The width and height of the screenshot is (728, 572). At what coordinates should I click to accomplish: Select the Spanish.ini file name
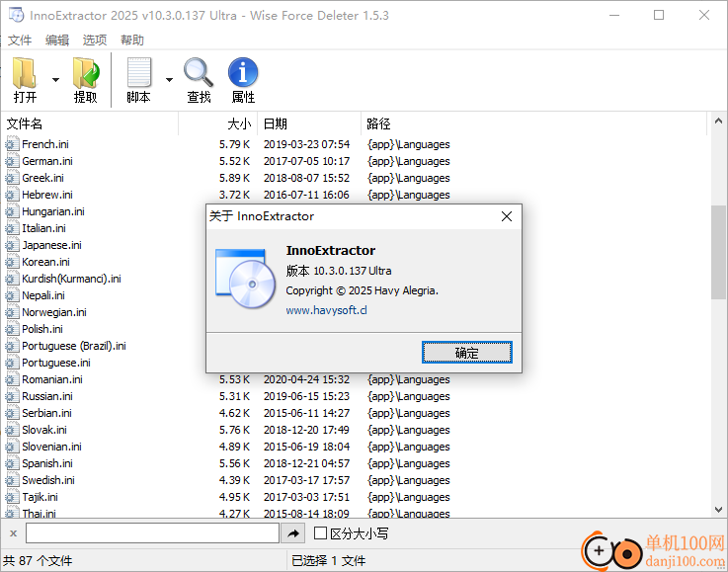click(47, 463)
